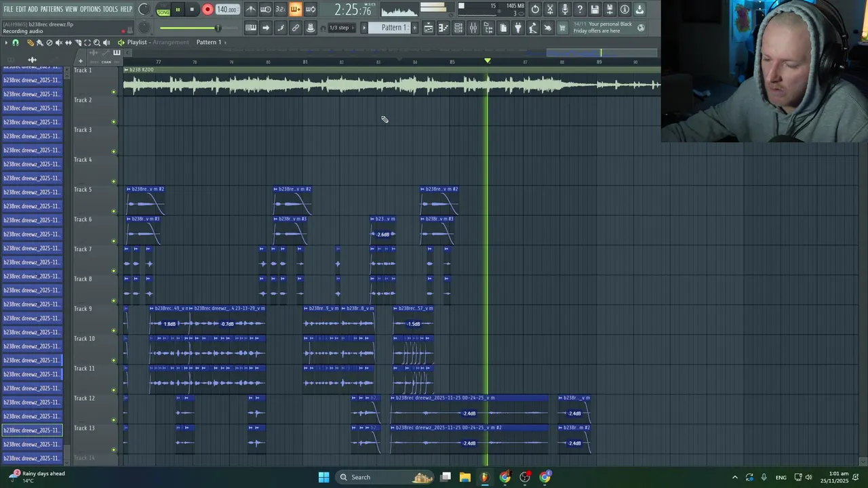Image resolution: width=868 pixels, height=488 pixels.
Task: Add a new pattern with plus button
Action: (415, 28)
